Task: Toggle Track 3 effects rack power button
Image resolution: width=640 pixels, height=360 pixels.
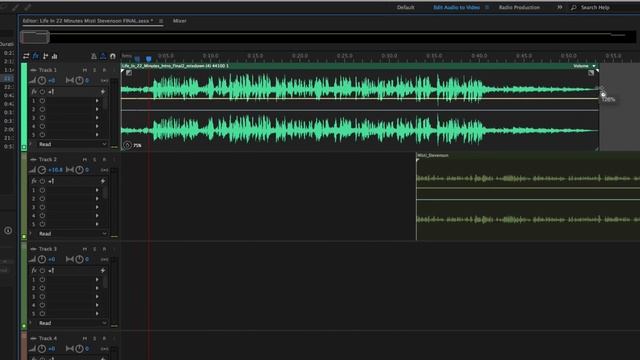Action: (x=42, y=270)
